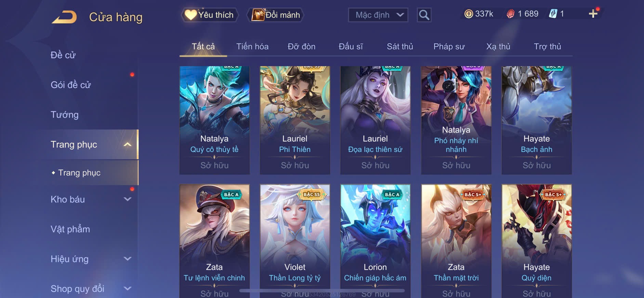Viewport: 644px width, 298px height.
Task: Select the Tiến hóa tab
Action: tap(252, 46)
